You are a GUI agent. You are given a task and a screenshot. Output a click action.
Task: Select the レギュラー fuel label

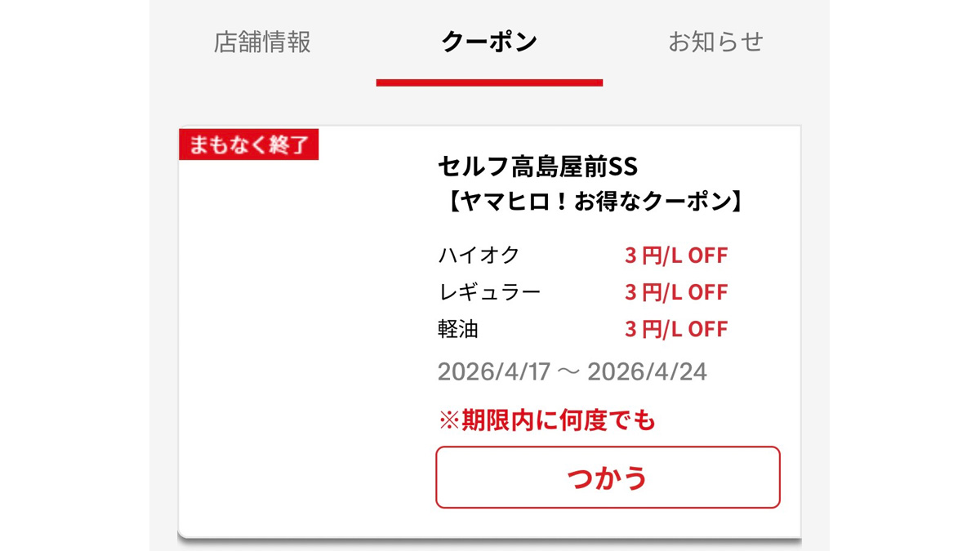[489, 292]
